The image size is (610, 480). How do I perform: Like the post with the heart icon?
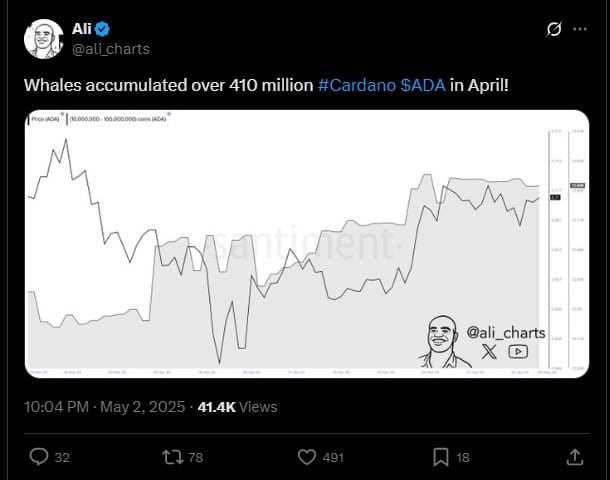click(308, 456)
